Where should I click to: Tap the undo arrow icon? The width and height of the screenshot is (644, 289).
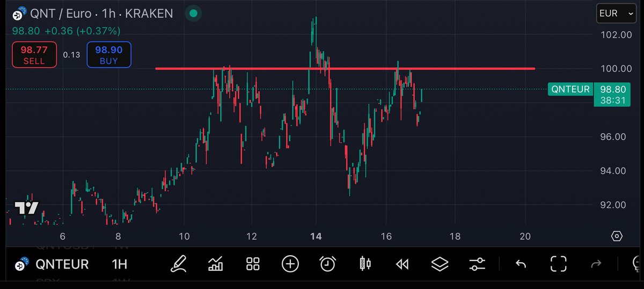point(520,264)
